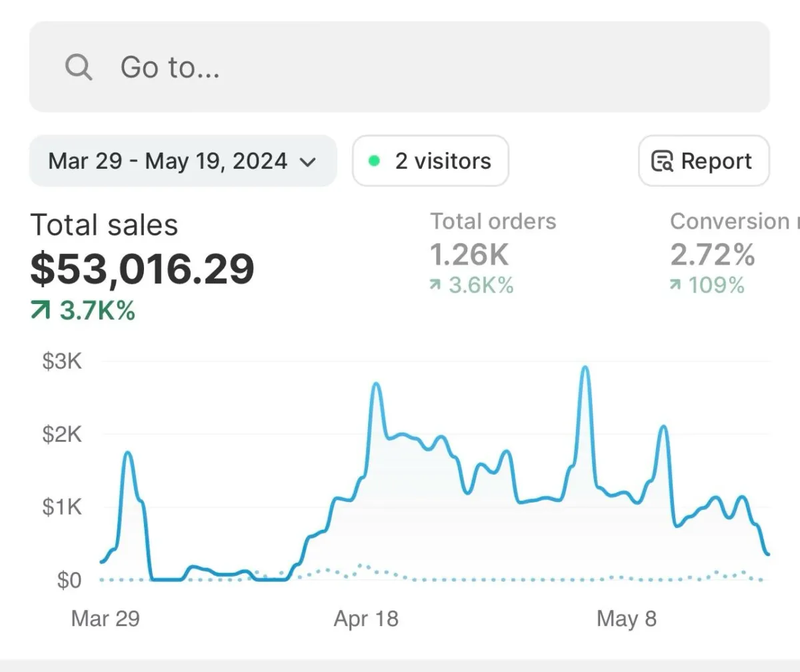The width and height of the screenshot is (800, 672).
Task: Click the highest peak on the sales chart
Action: point(585,367)
